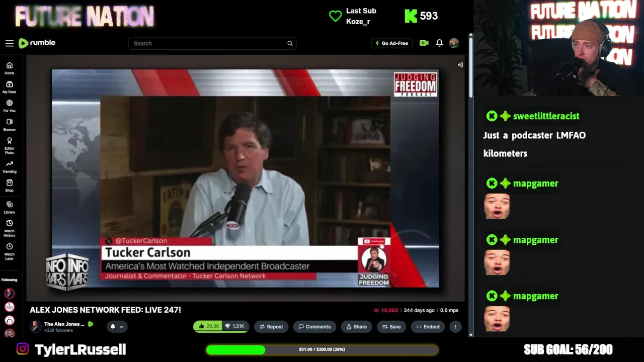Click the 'Following' sidebar heading

tap(9, 280)
